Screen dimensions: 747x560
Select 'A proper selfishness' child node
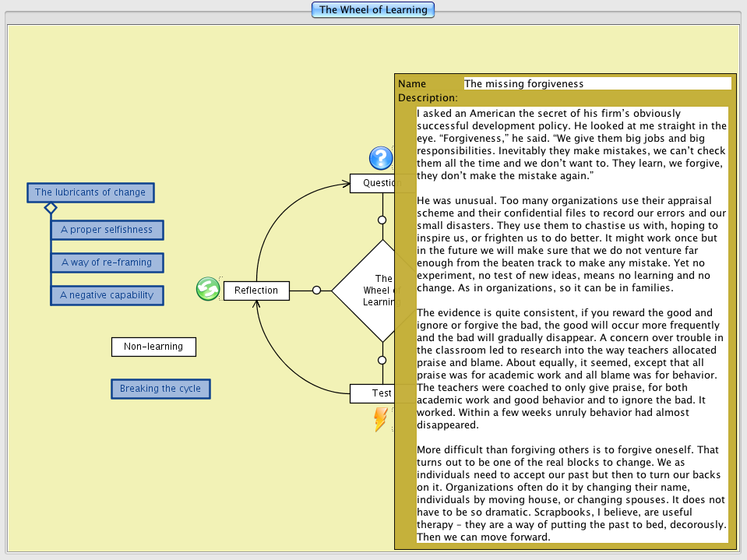pyautogui.click(x=107, y=230)
